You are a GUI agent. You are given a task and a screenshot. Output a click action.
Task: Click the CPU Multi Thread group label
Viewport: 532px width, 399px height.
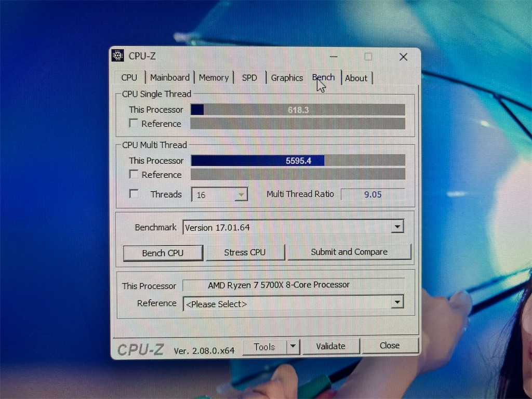click(x=154, y=145)
